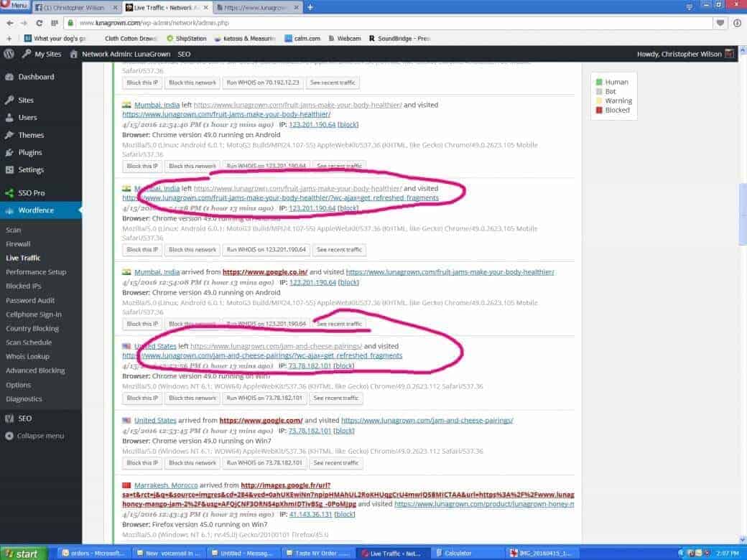The width and height of the screenshot is (747, 560).
Task: Open SSO Pro in the sidebar
Action: coord(32,193)
